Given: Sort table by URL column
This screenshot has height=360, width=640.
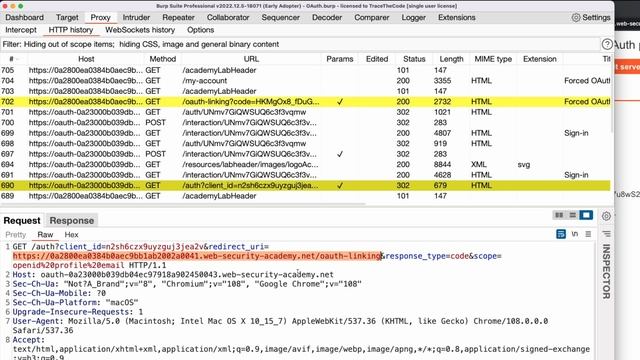Looking at the screenshot, I should (x=251, y=59).
